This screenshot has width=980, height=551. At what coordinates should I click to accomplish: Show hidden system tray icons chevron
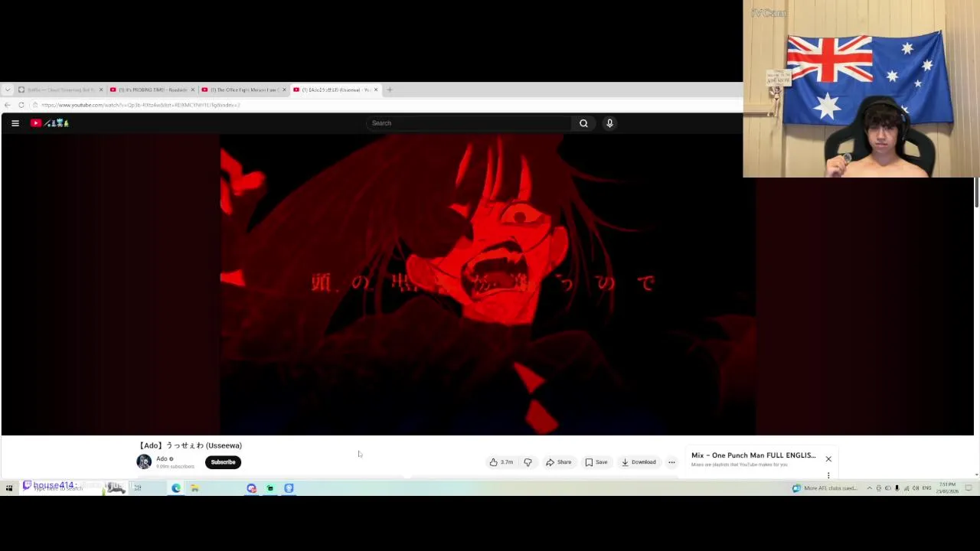(x=869, y=488)
